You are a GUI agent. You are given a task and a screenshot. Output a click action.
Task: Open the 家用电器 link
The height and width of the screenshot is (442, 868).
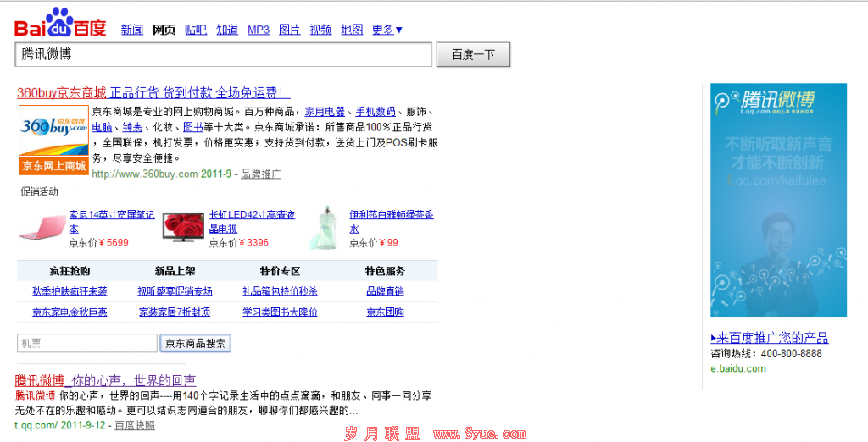coord(325,112)
